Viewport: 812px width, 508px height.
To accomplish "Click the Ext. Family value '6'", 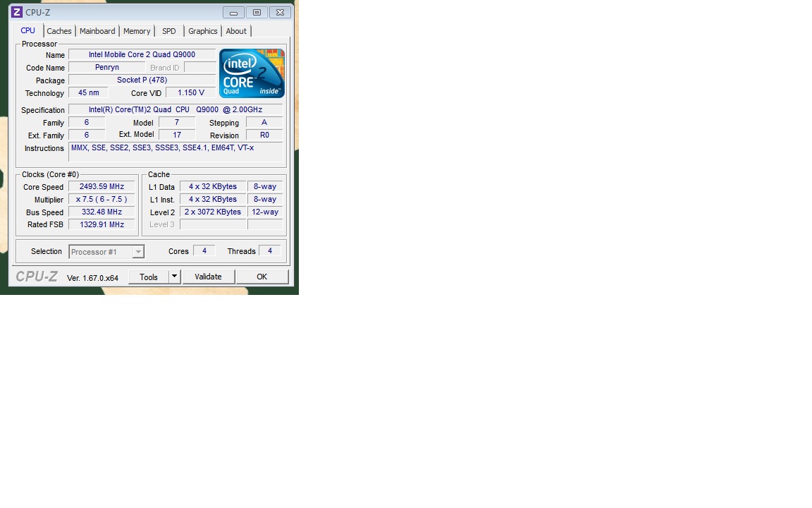I will coord(87,135).
